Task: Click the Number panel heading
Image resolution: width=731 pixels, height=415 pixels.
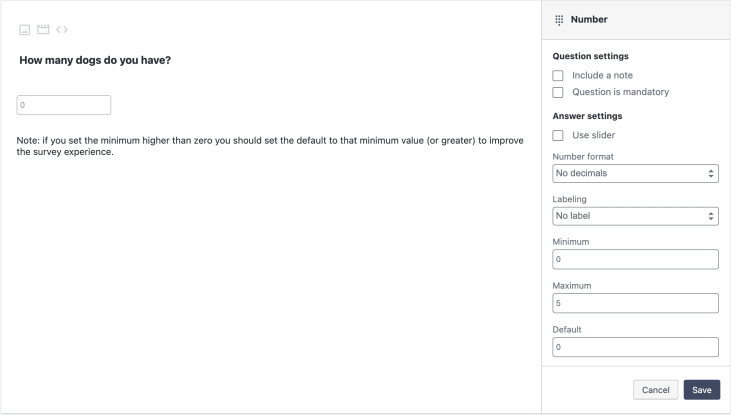Action: pyautogui.click(x=590, y=19)
